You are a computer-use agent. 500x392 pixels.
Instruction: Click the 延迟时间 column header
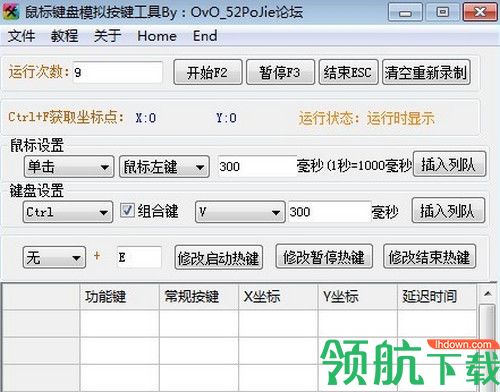pos(437,296)
